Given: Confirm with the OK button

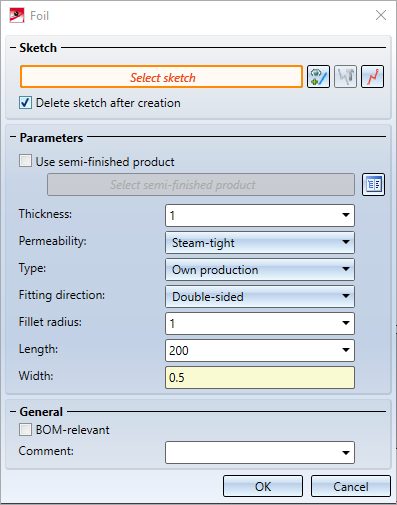Looking at the screenshot, I should click(x=263, y=486).
